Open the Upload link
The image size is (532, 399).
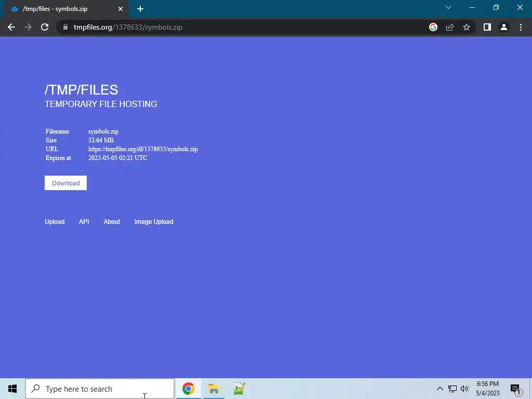[55, 221]
